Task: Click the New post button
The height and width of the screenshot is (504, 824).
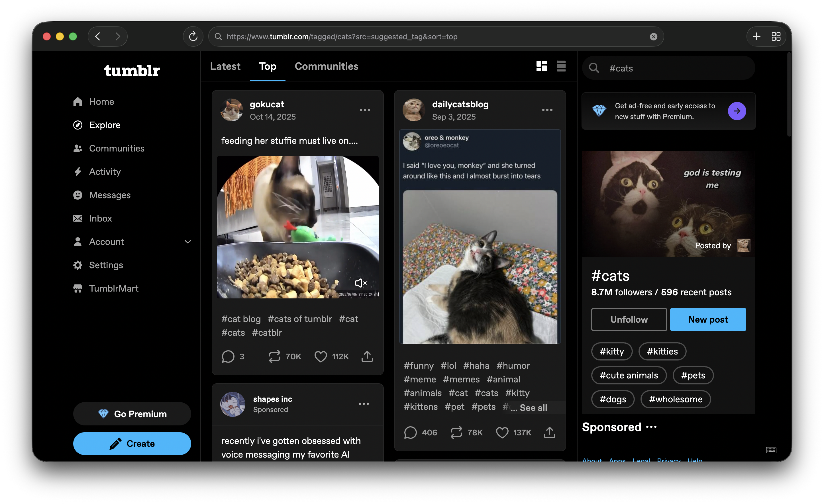Action: 708,319
